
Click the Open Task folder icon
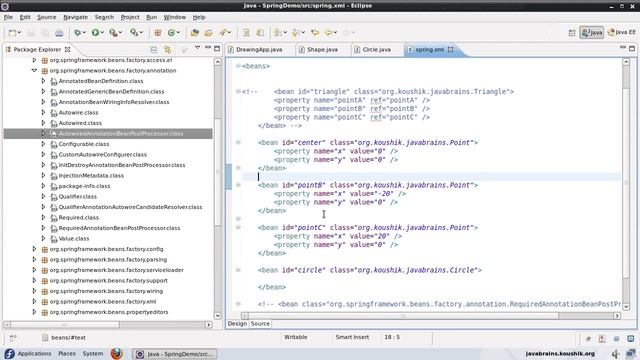tap(209, 33)
